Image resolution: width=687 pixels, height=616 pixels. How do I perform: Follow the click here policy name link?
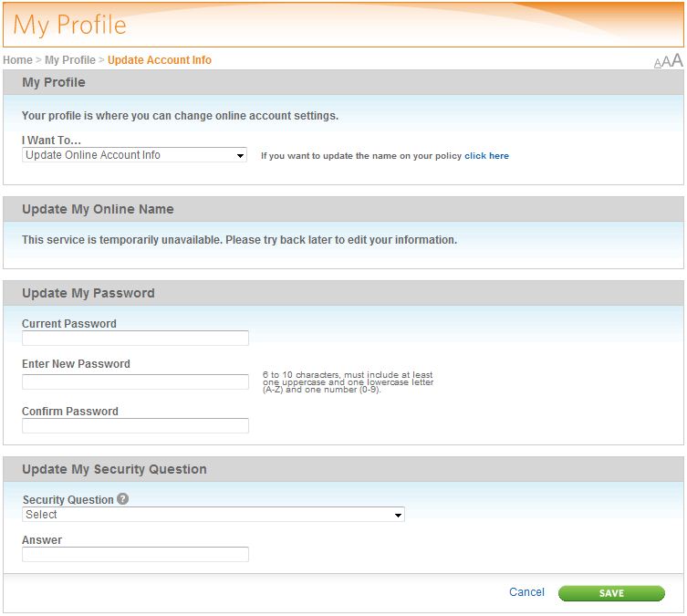click(487, 156)
